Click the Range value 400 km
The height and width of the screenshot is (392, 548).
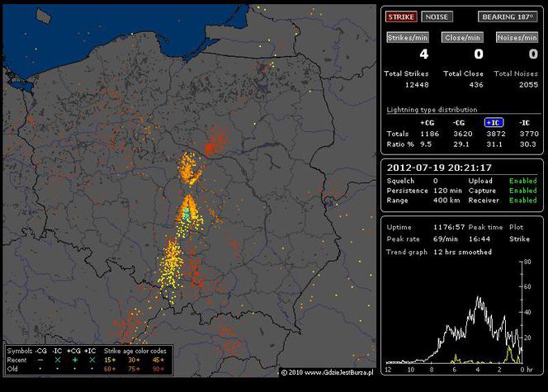click(x=446, y=201)
